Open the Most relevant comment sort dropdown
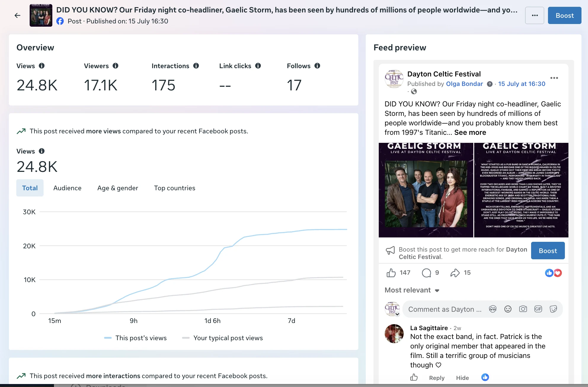This screenshot has width=588, height=387. coord(412,290)
